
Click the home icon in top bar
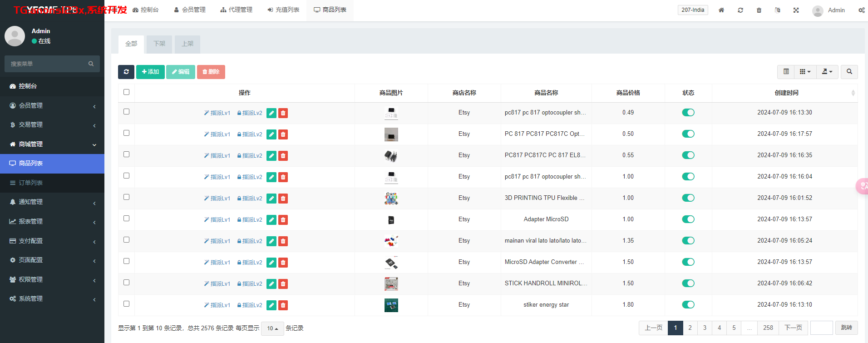click(721, 10)
